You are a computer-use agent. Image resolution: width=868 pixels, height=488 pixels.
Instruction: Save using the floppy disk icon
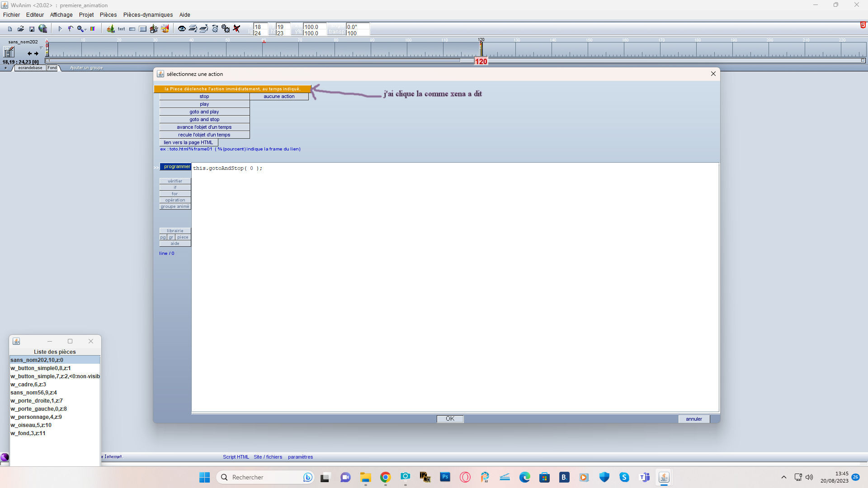tap(32, 29)
